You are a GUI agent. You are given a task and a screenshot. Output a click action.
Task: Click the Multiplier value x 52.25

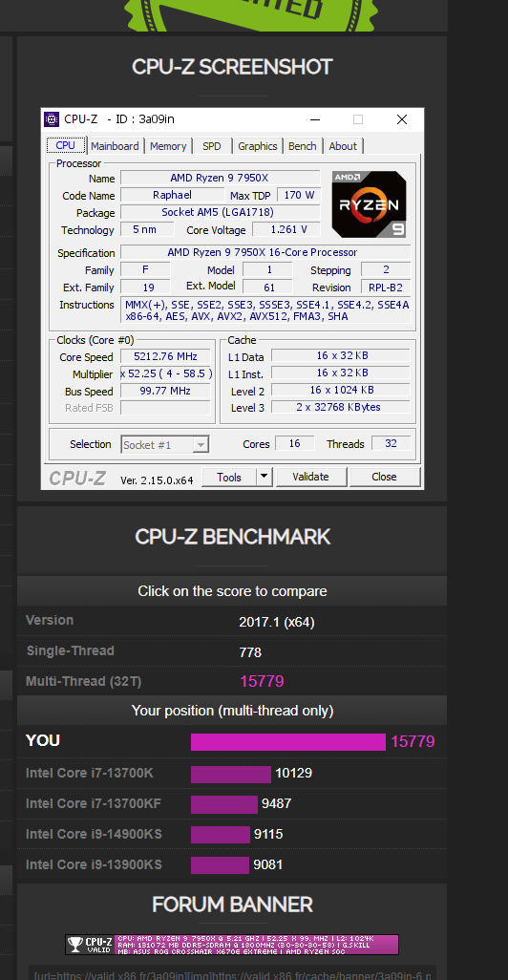click(166, 373)
